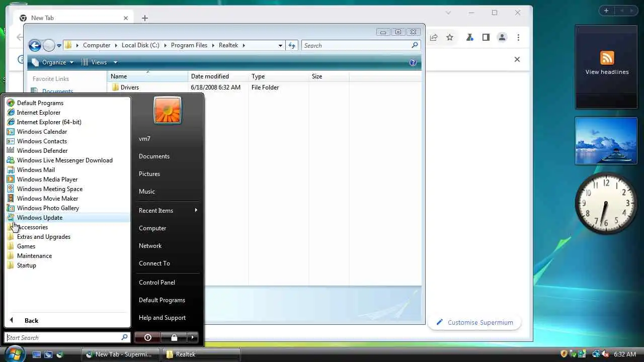
Task: Open Windows Contacts
Action: coord(67,141)
